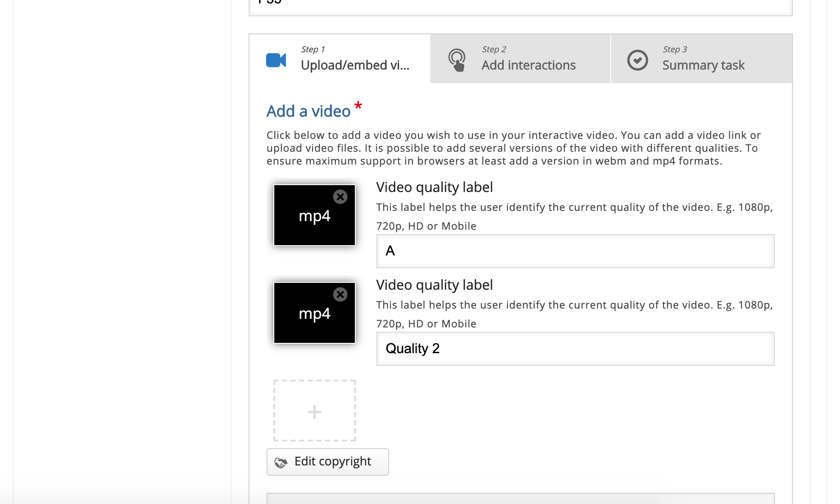840x504 pixels.
Task: Open the Edit copyright dialog
Action: pyautogui.click(x=327, y=462)
